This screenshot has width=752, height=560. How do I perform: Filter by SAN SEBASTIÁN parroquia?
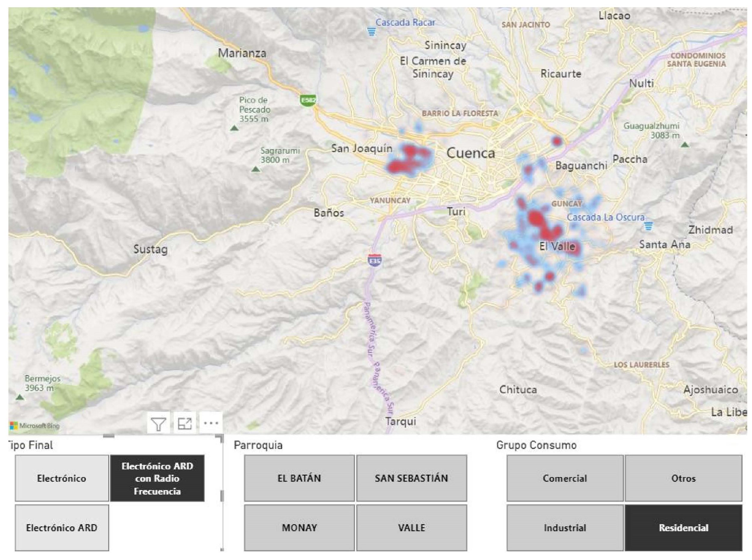[x=411, y=478]
